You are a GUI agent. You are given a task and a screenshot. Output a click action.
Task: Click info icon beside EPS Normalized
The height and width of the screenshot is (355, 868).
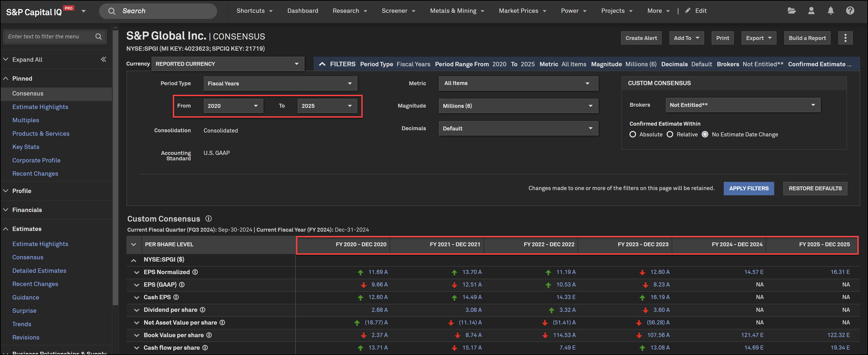pos(195,272)
